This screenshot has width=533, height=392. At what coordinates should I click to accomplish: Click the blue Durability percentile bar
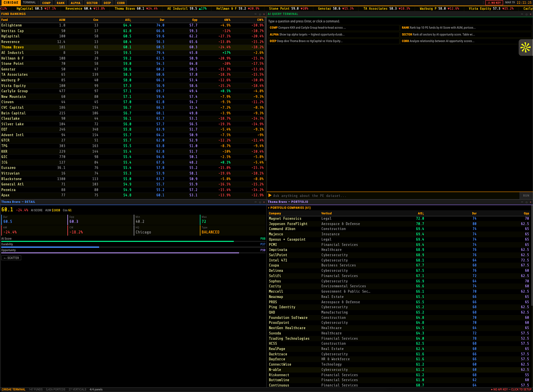coord(50,247)
